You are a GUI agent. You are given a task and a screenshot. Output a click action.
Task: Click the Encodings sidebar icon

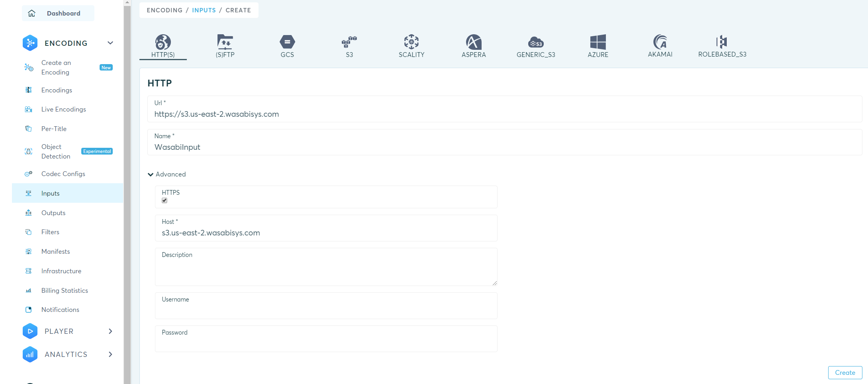point(29,90)
